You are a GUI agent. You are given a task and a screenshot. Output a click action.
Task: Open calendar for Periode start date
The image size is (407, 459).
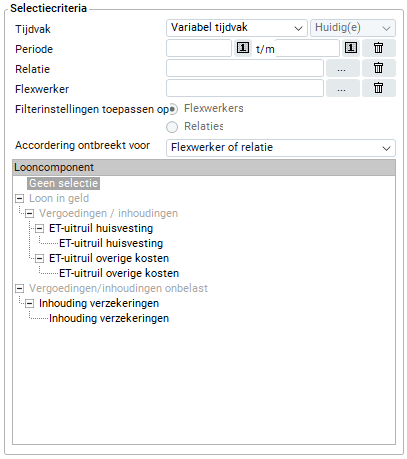click(x=243, y=48)
